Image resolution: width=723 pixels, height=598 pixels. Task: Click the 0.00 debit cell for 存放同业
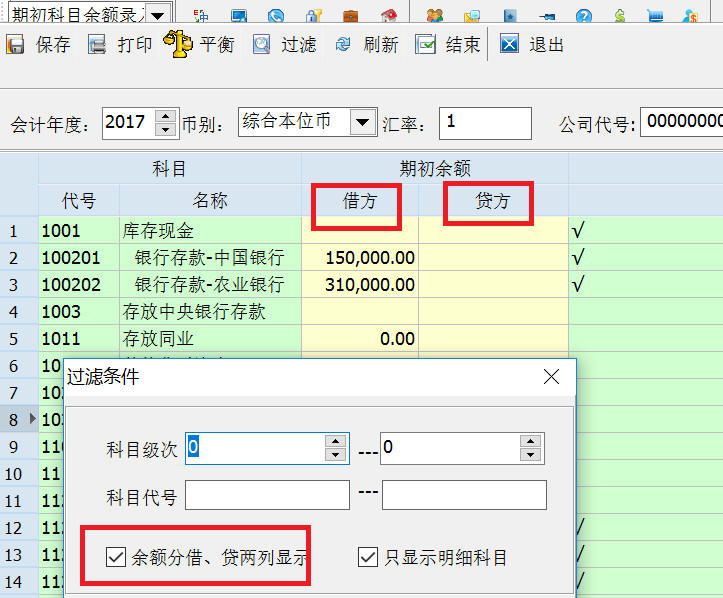tap(360, 338)
